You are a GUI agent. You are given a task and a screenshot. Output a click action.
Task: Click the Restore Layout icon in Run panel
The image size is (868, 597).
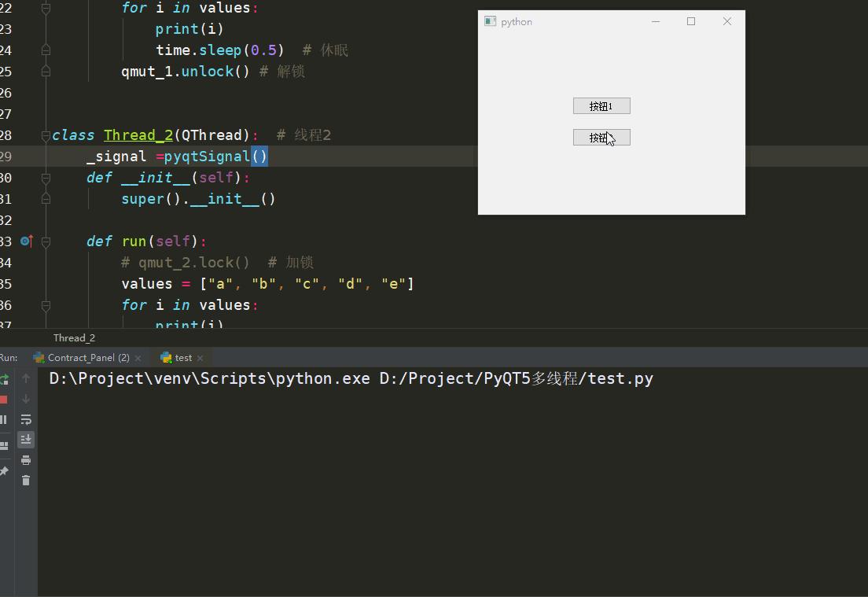4,445
